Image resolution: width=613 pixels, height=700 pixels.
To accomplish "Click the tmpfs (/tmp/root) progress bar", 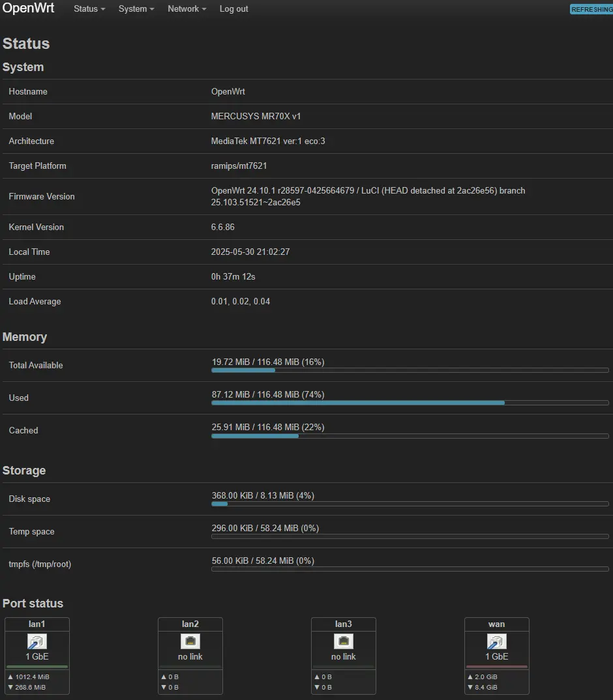I will (410, 569).
